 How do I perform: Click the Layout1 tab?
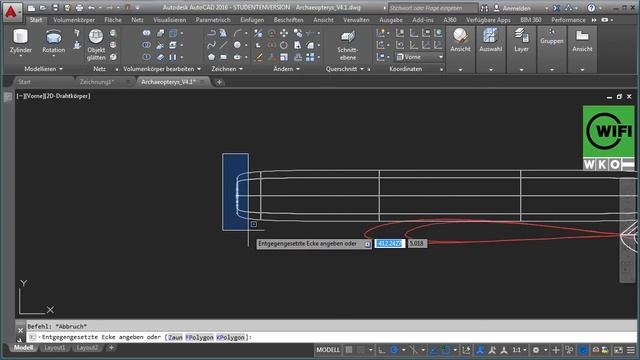(x=54, y=348)
